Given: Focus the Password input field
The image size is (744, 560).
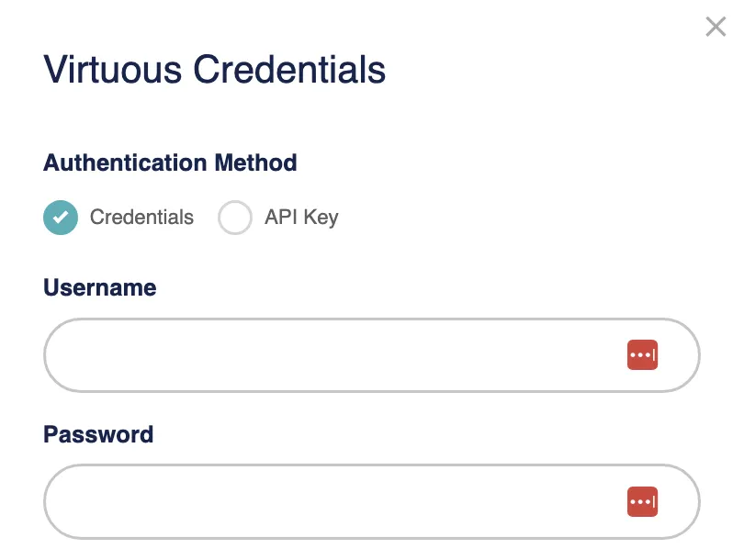Looking at the screenshot, I should tap(331, 502).
